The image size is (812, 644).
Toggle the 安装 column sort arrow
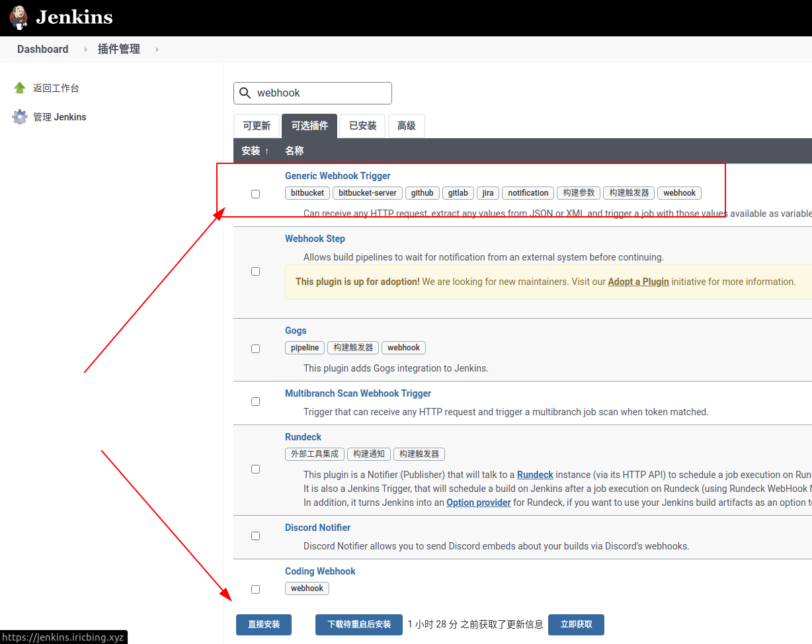[266, 151]
